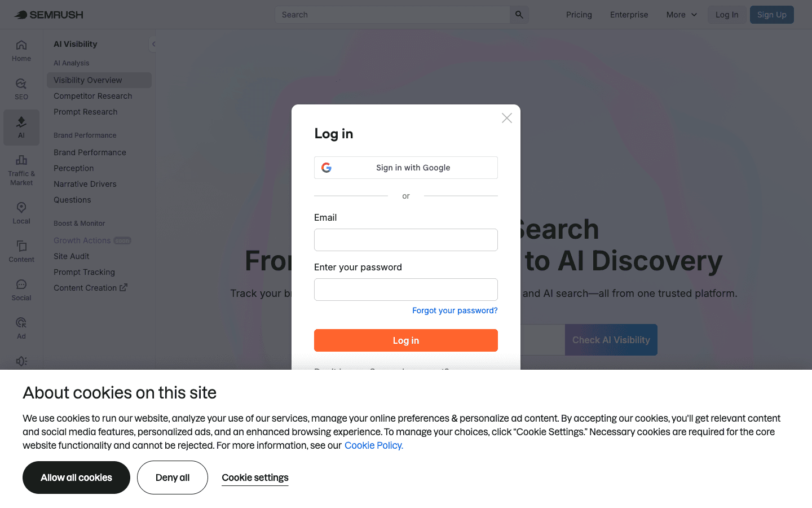Allow all cookies
Screen dimensions: 812x508
pos(76,477)
